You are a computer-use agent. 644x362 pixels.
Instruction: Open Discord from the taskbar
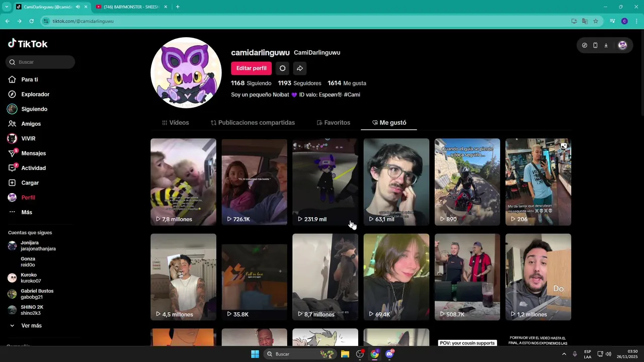(x=389, y=354)
